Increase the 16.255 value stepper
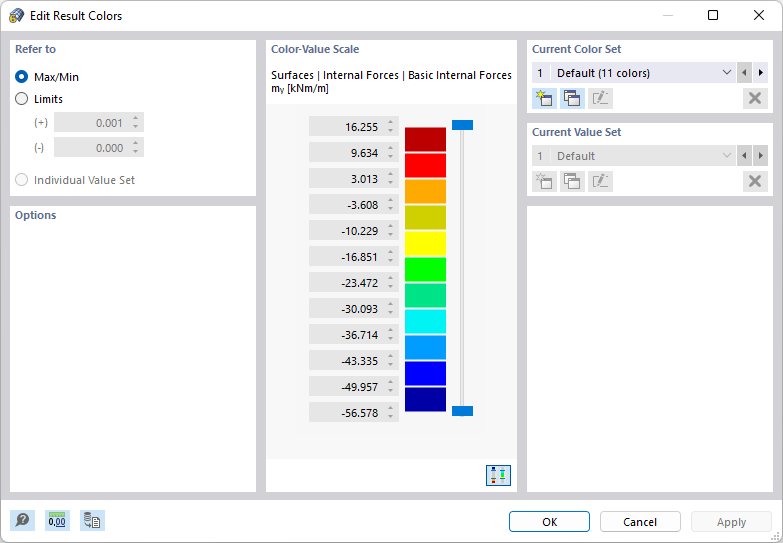 [390, 123]
